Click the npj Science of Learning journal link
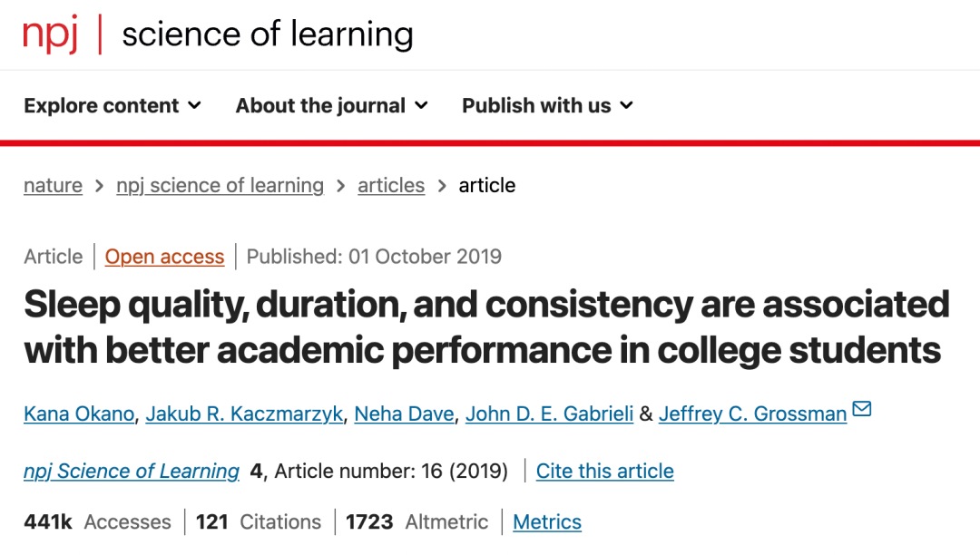 (x=132, y=471)
